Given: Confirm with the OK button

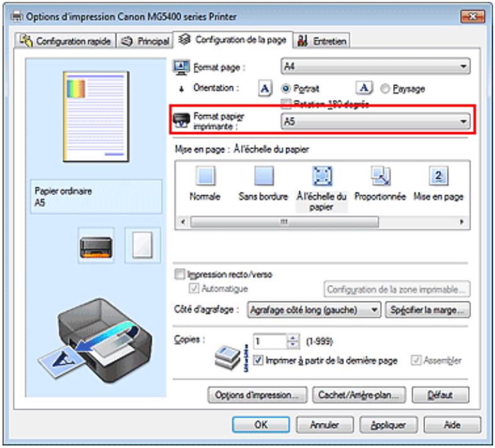Looking at the screenshot, I should click(261, 425).
